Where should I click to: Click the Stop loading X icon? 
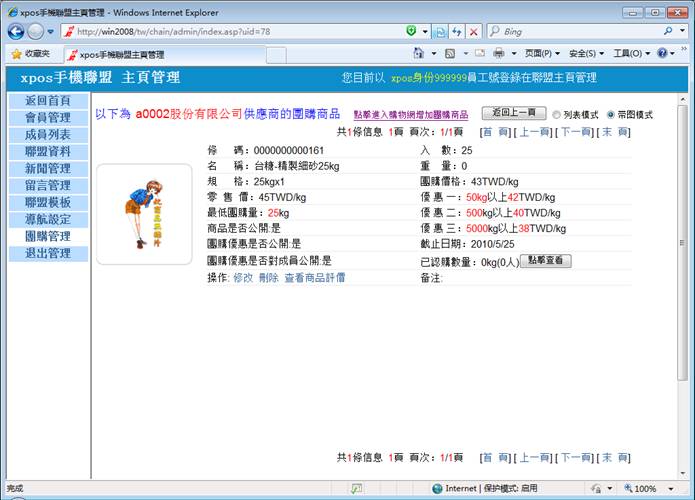click(x=474, y=32)
